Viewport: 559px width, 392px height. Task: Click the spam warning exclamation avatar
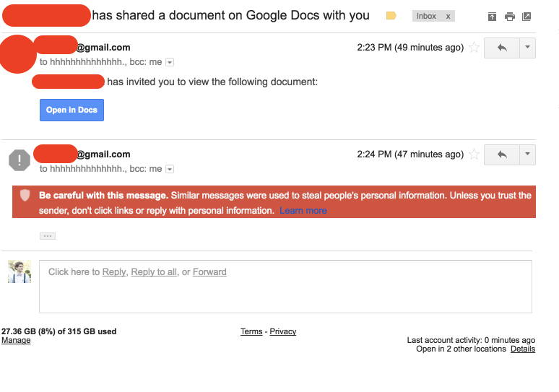pyautogui.click(x=19, y=160)
